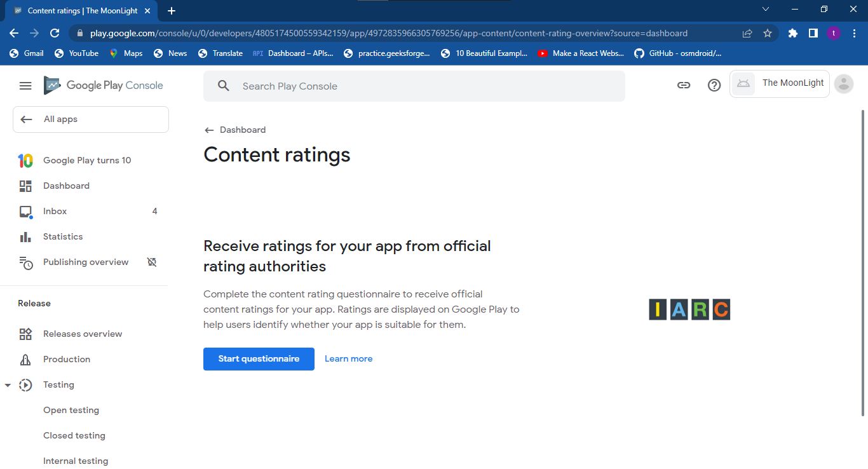
Task: Open the Maps bookmark
Action: point(126,53)
